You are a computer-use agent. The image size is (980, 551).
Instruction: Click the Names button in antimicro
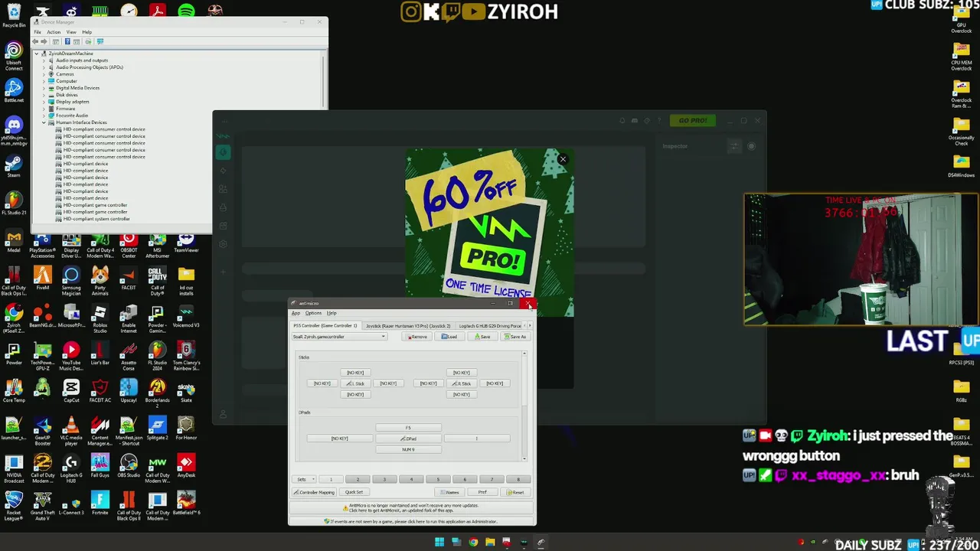pyautogui.click(x=451, y=492)
